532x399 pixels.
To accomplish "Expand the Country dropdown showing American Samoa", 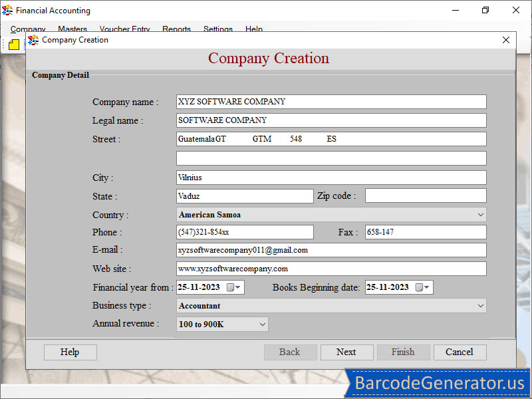I will [x=480, y=215].
